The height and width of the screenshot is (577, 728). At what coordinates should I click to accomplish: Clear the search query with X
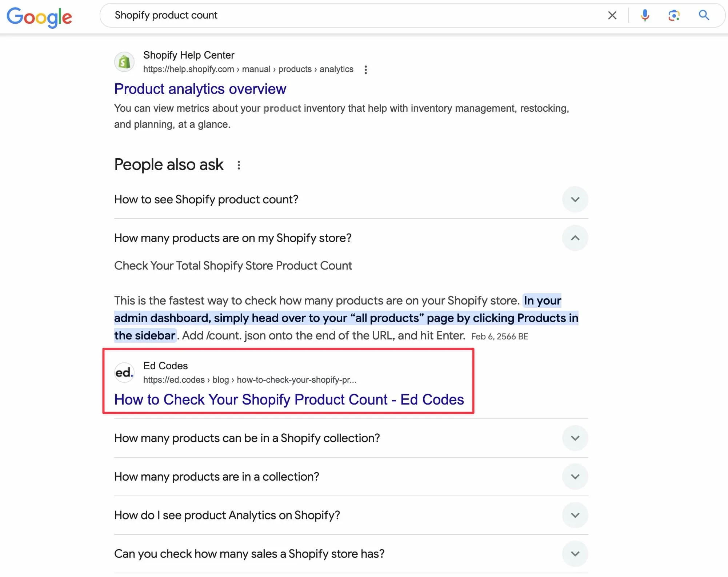coord(612,15)
